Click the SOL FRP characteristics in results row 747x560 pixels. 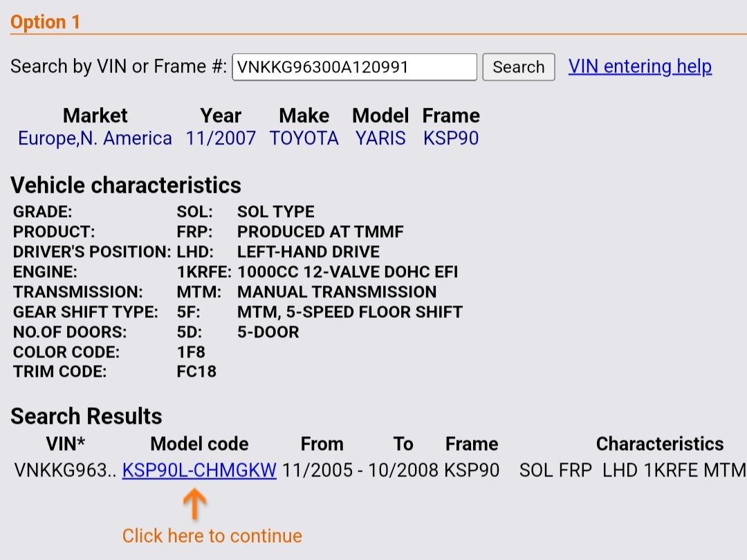(x=555, y=470)
